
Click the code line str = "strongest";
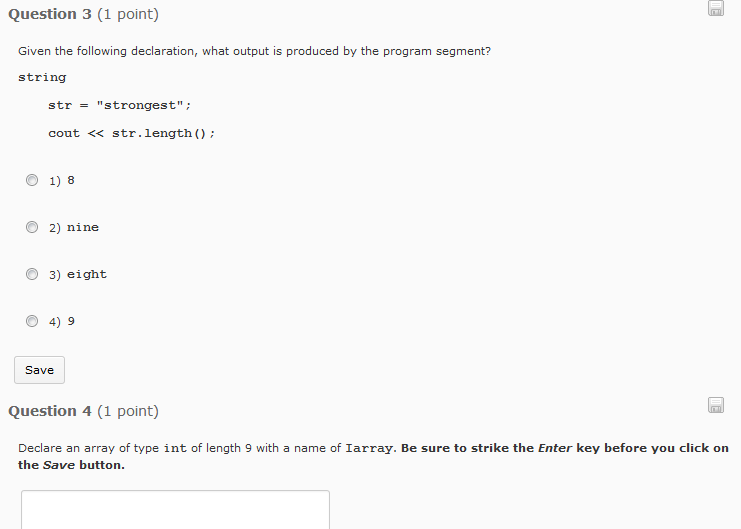click(x=120, y=105)
